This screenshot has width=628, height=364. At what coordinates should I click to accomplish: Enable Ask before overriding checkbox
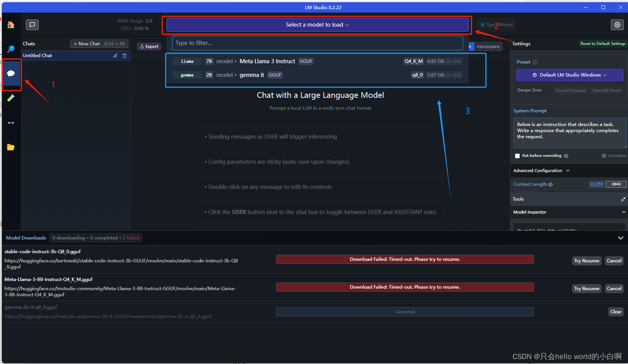(517, 156)
